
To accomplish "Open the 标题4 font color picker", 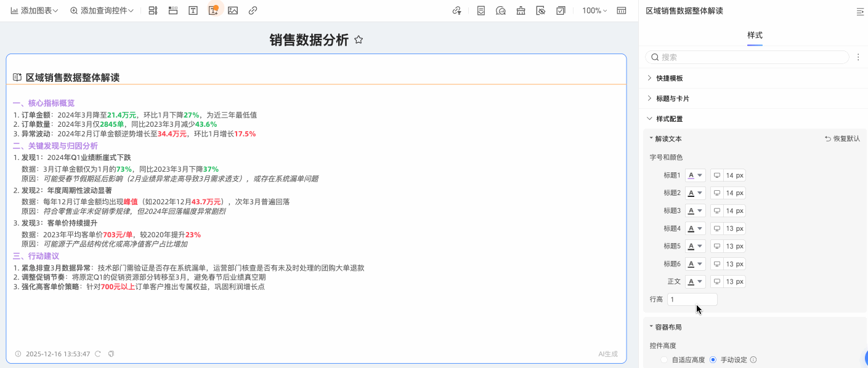I will tap(696, 228).
